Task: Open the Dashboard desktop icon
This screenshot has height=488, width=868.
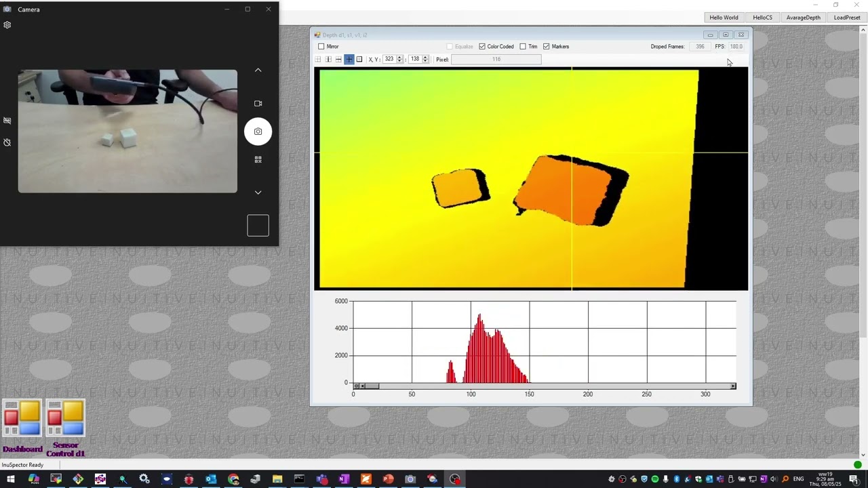Action: pyautogui.click(x=22, y=426)
